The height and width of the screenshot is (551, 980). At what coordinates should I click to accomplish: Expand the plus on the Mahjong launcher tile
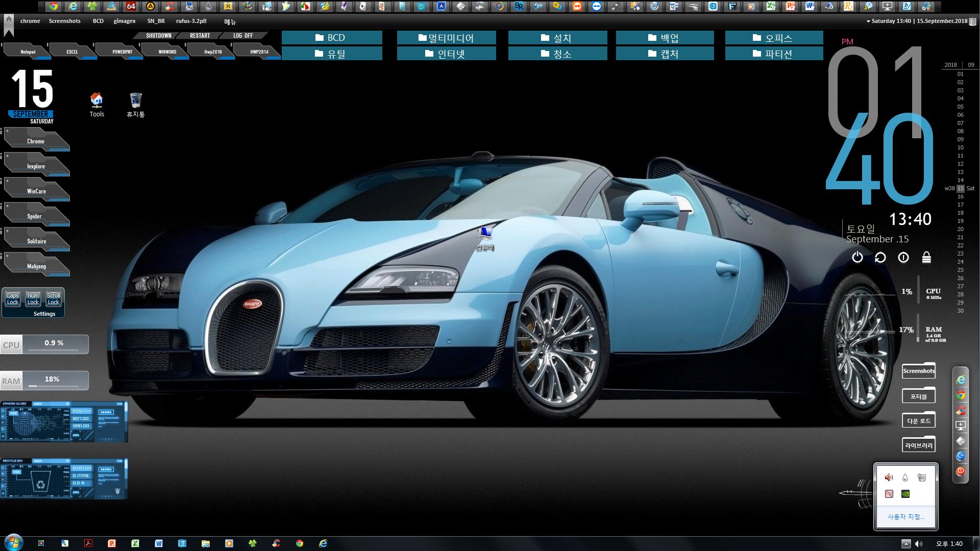click(x=7, y=256)
